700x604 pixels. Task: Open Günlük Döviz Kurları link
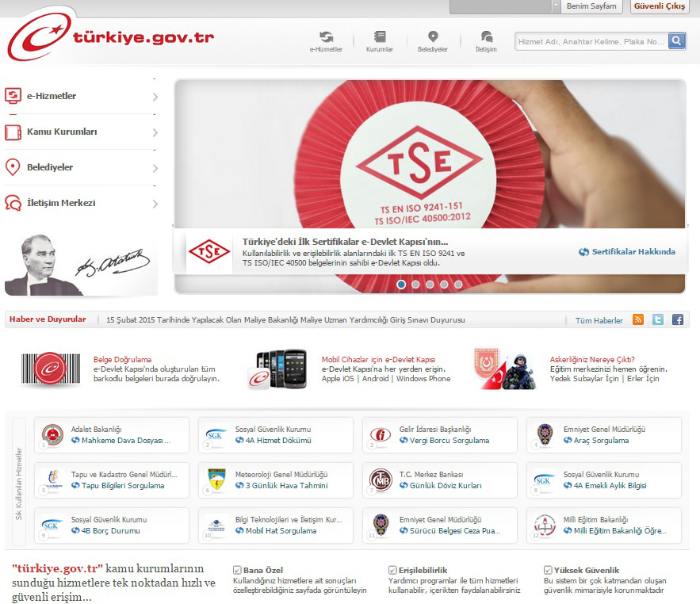(x=441, y=486)
